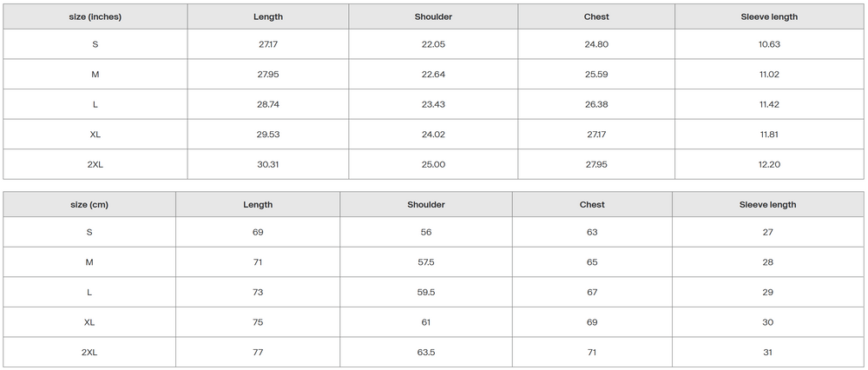Viewport: 868px width, 370px height.
Task: Click the 12.20 sleeve length value
Action: (x=769, y=164)
